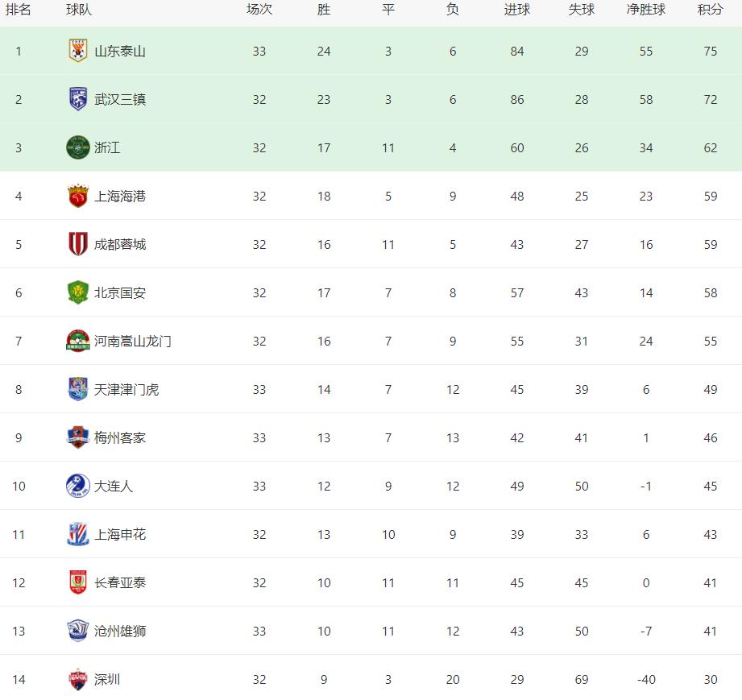The image size is (742, 700).
Task: Sort table by 积分 column header
Action: pos(710,10)
